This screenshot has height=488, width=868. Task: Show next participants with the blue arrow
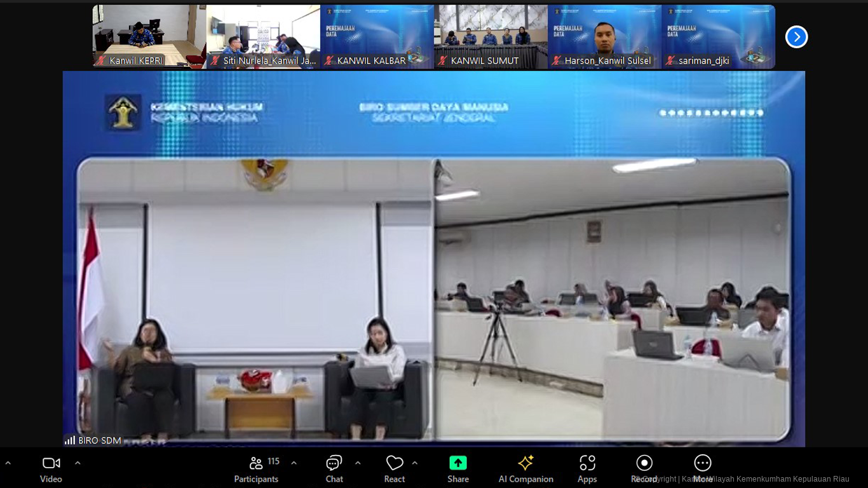(796, 37)
